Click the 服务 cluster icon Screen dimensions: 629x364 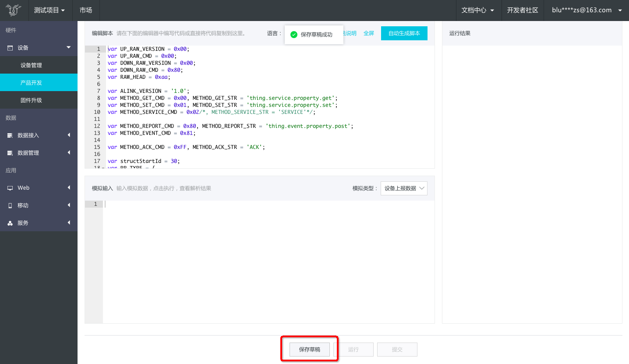[x=10, y=223]
